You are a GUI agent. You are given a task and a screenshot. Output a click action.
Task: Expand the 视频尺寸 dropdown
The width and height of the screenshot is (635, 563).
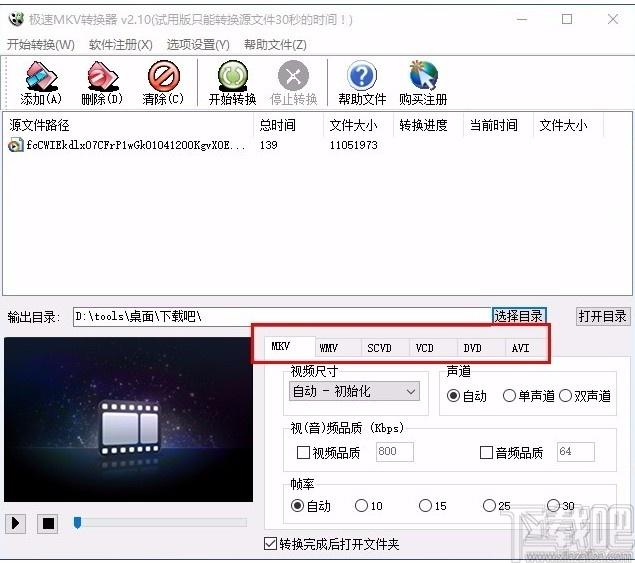tap(354, 391)
